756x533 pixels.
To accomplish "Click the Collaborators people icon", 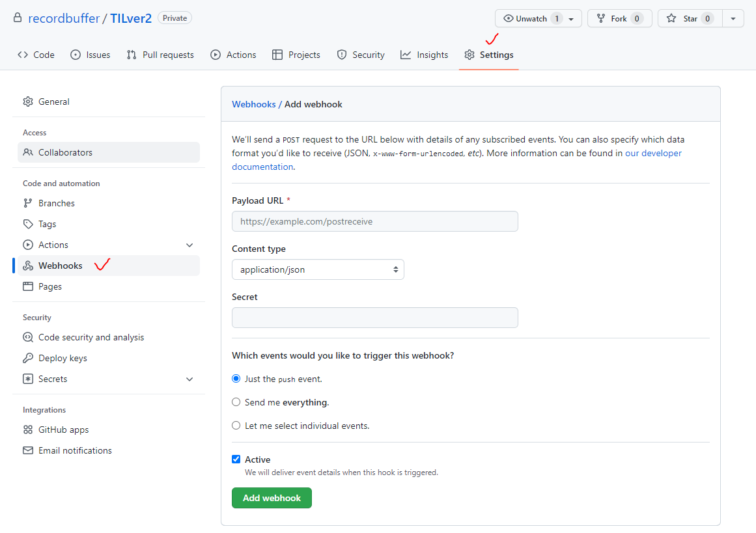I will (x=28, y=152).
